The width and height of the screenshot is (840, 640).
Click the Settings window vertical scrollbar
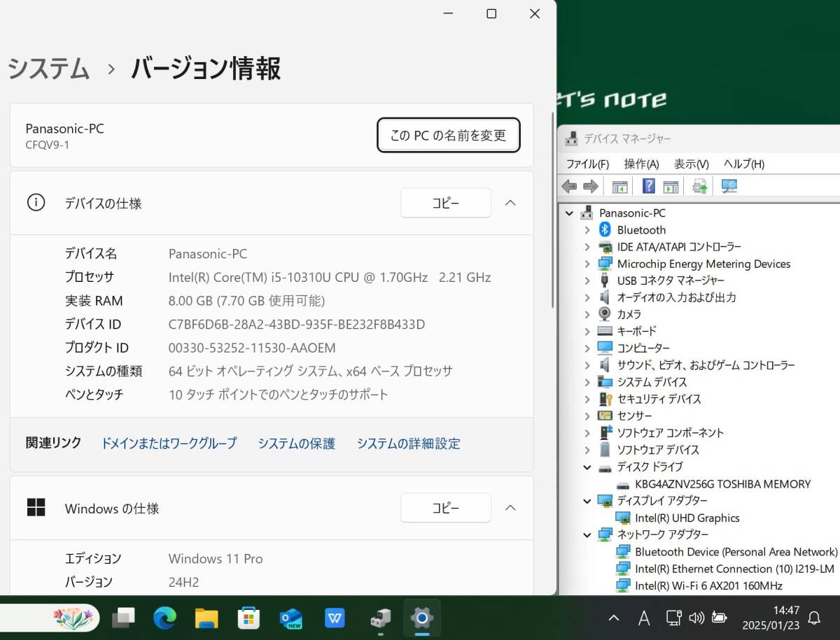[552, 210]
